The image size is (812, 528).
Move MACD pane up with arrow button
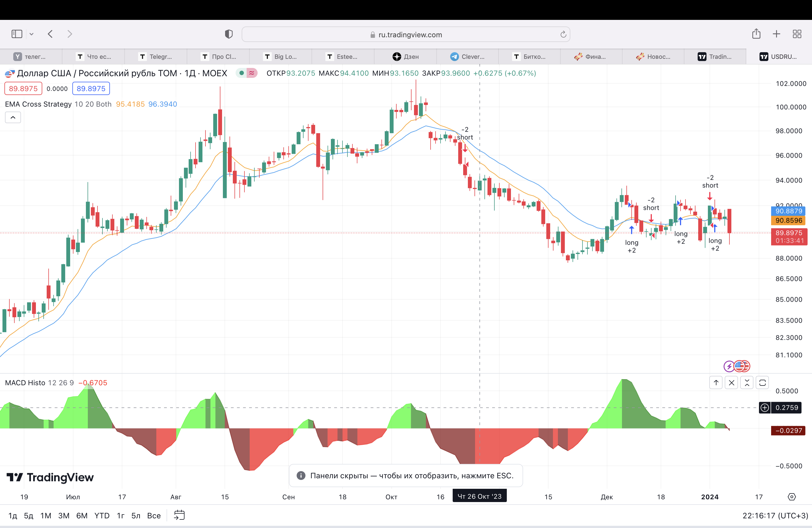[x=716, y=383]
